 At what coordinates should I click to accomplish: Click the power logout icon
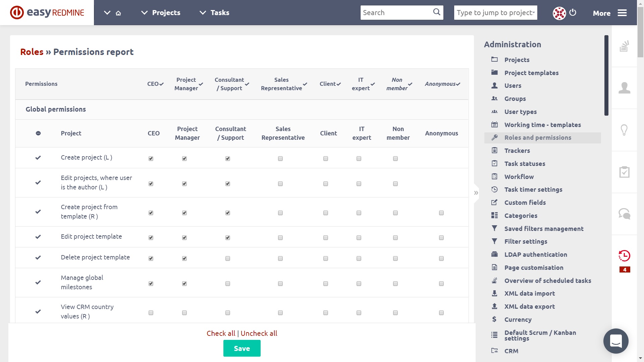(x=573, y=13)
